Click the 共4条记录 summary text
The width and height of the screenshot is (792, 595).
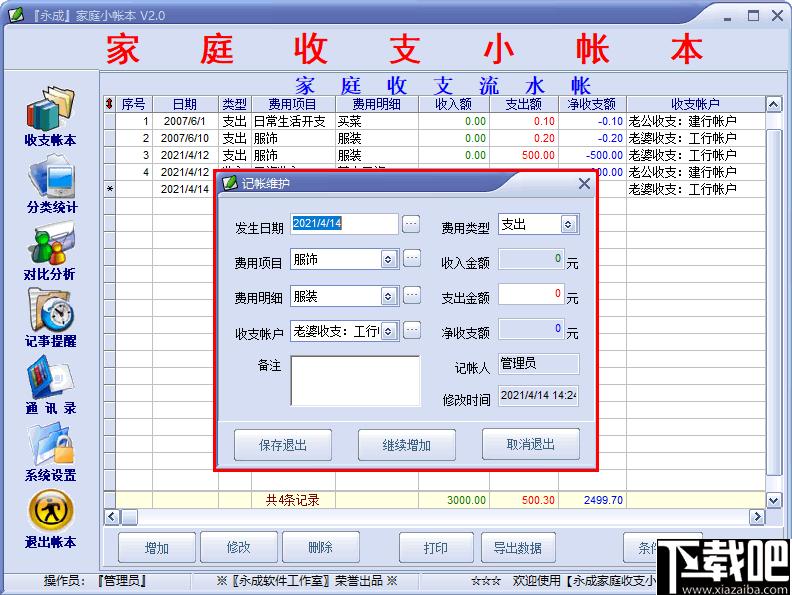293,500
